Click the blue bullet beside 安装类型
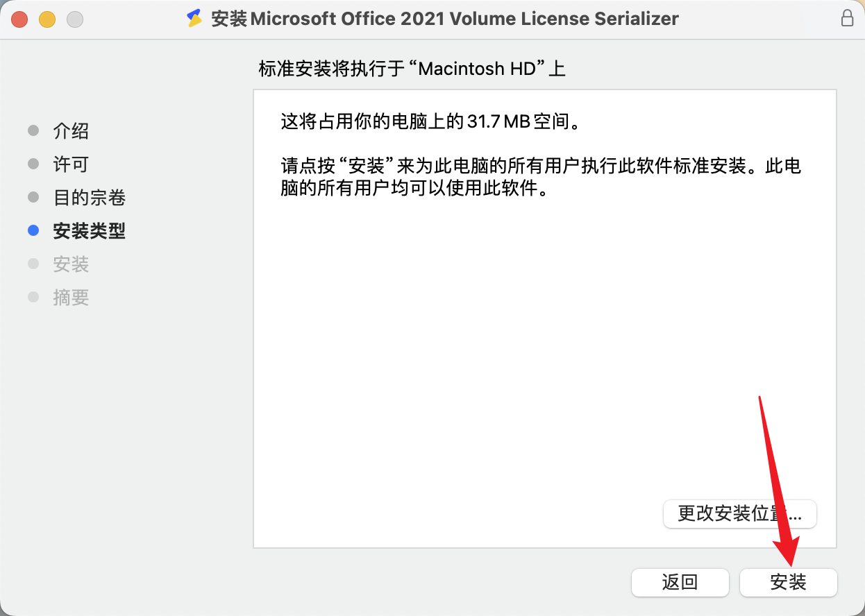 tap(33, 230)
